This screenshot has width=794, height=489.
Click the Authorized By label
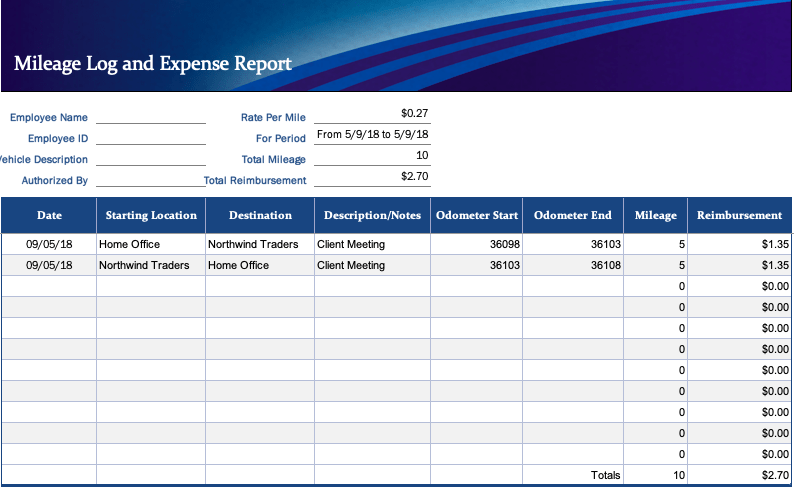point(55,180)
